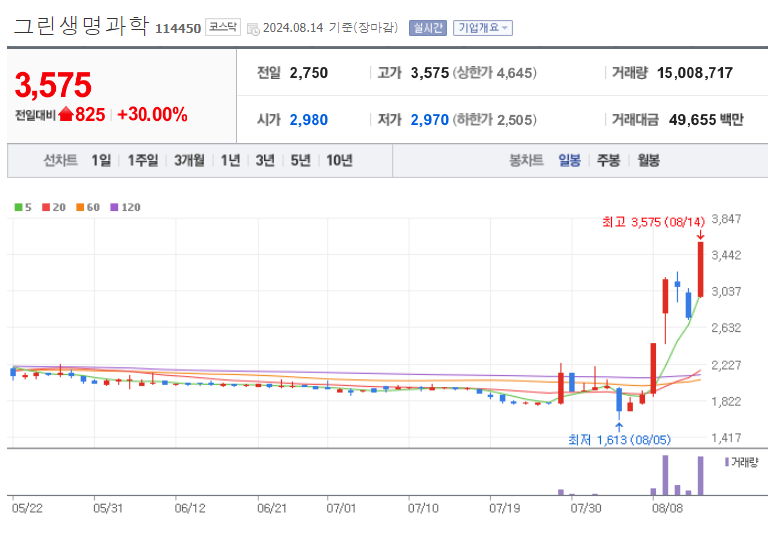Image resolution: width=768 pixels, height=540 pixels.
Task: Click the 최고 3,575 (08/14) chart label
Action: [x=653, y=222]
